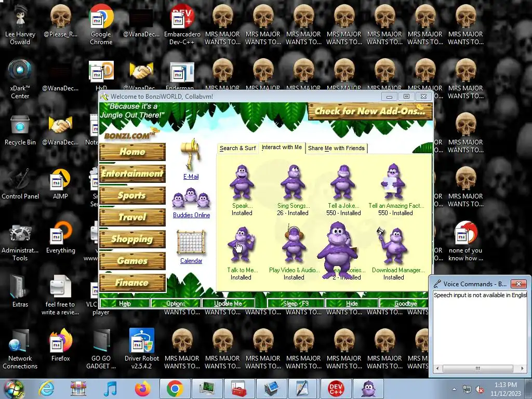Switch to the Interact with Me tab
The width and height of the screenshot is (532, 399).
(x=282, y=147)
